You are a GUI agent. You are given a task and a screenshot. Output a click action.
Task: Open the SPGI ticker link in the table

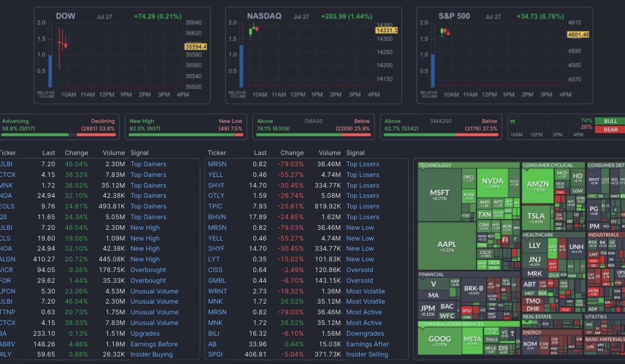coord(215,354)
